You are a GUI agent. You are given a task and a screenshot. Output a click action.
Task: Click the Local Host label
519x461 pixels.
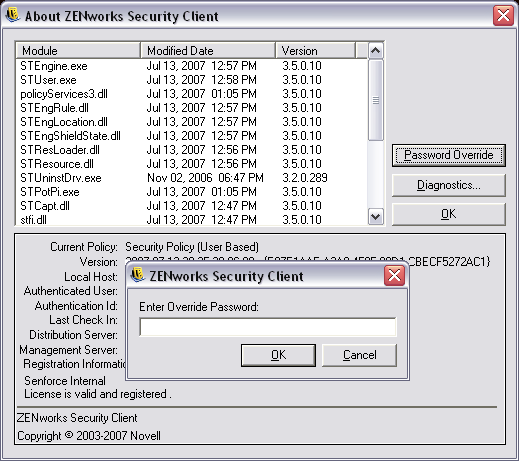[91, 277]
